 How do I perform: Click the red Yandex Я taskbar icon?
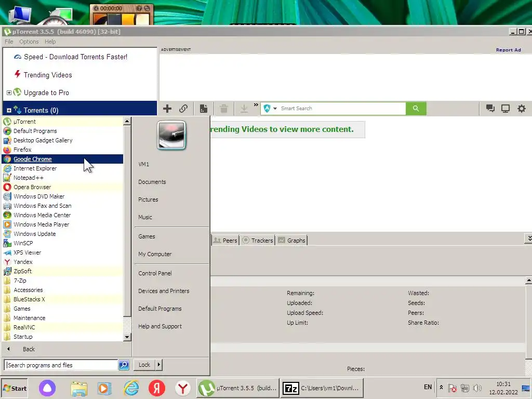coord(157,388)
